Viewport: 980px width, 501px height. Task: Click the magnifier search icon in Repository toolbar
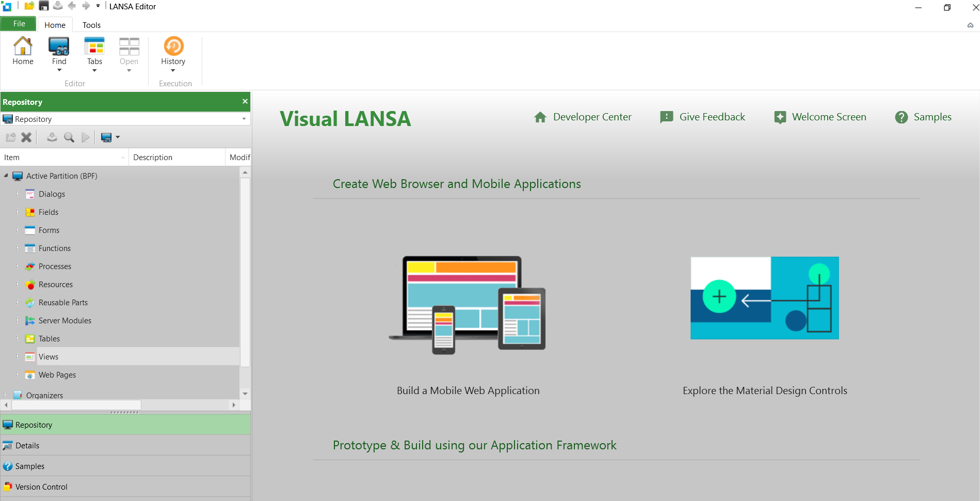click(x=69, y=137)
